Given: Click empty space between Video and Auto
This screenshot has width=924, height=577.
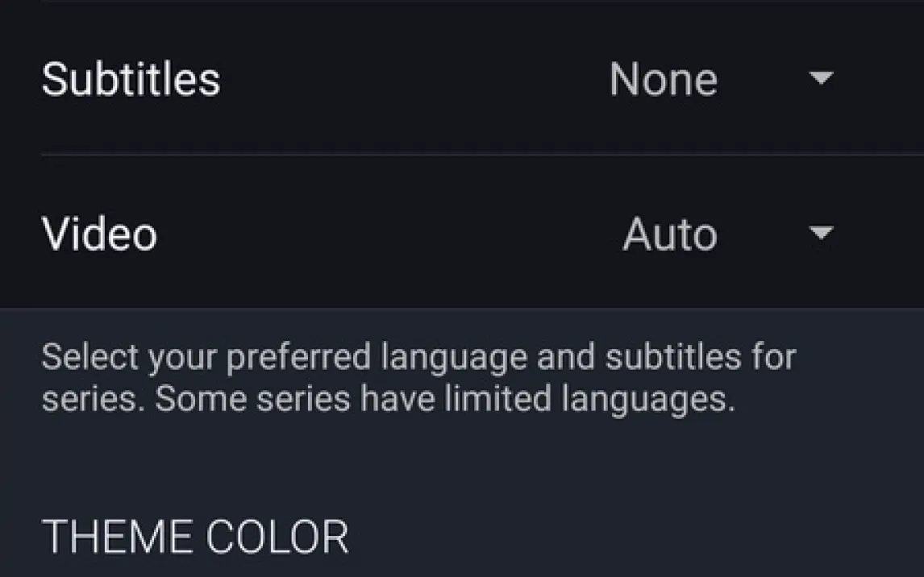Looking at the screenshot, I should click(x=387, y=235).
